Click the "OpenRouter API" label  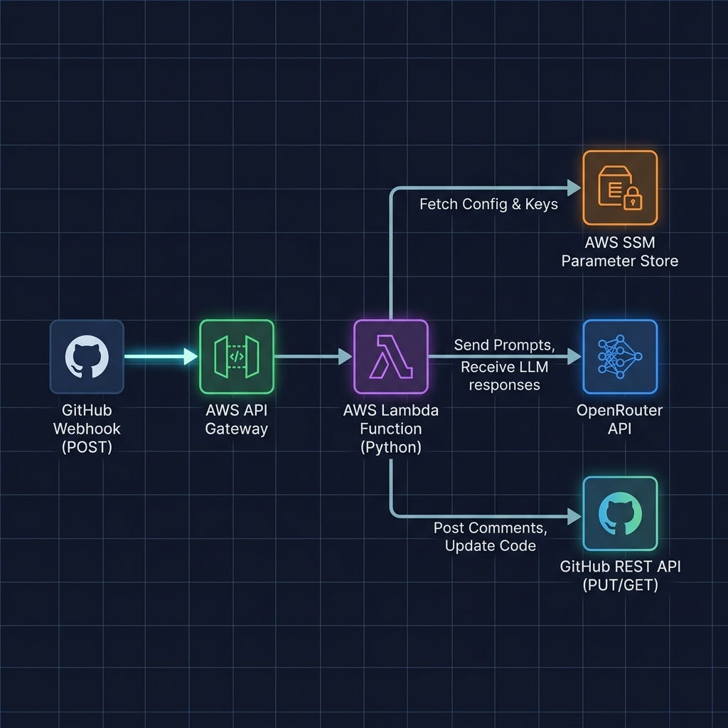click(x=620, y=419)
